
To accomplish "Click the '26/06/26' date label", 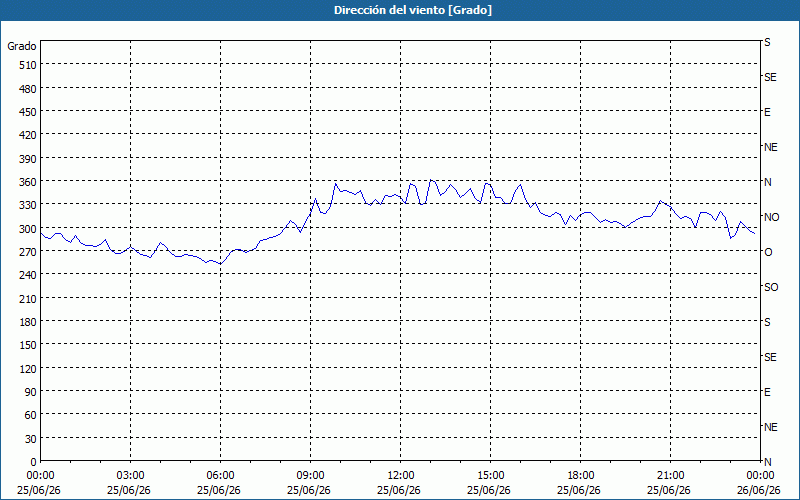I will pyautogui.click(x=759, y=490).
